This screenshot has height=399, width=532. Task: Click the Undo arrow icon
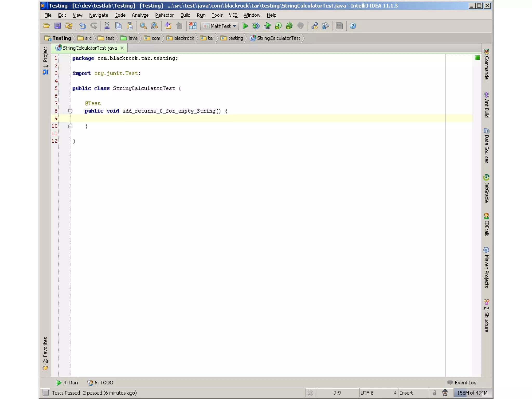83,26
